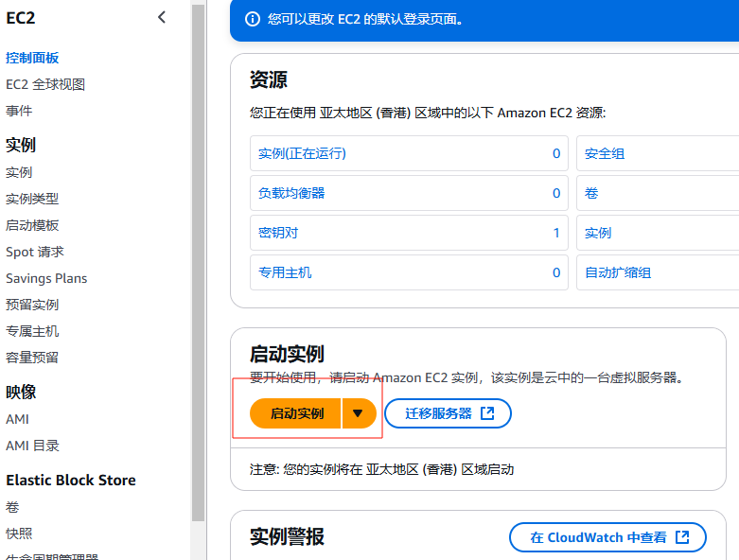
Task: Select EC2 全球视图 in the sidebar
Action: pos(45,84)
